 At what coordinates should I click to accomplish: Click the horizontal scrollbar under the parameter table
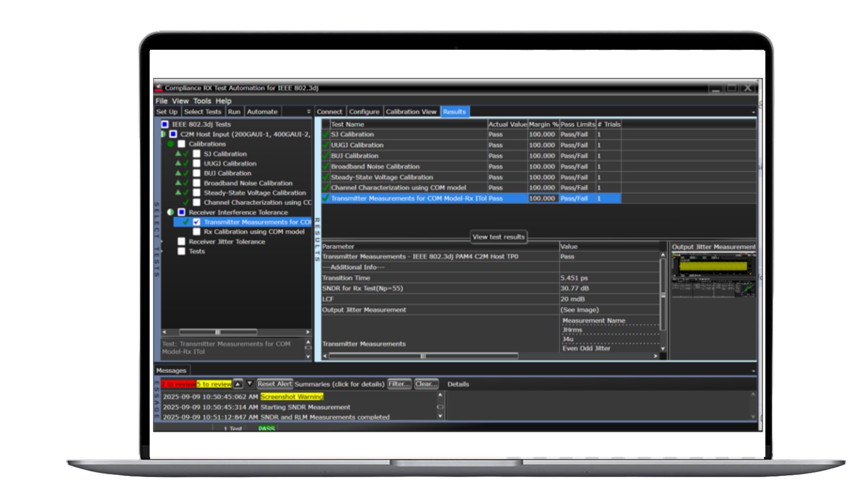coord(423,356)
